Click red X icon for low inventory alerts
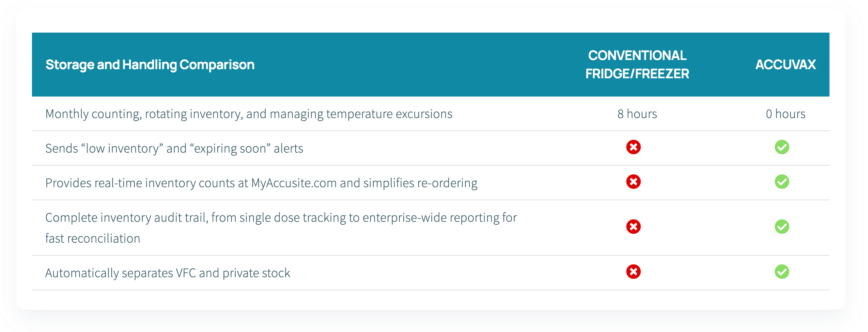The height and width of the screenshot is (332, 868). coord(633,147)
